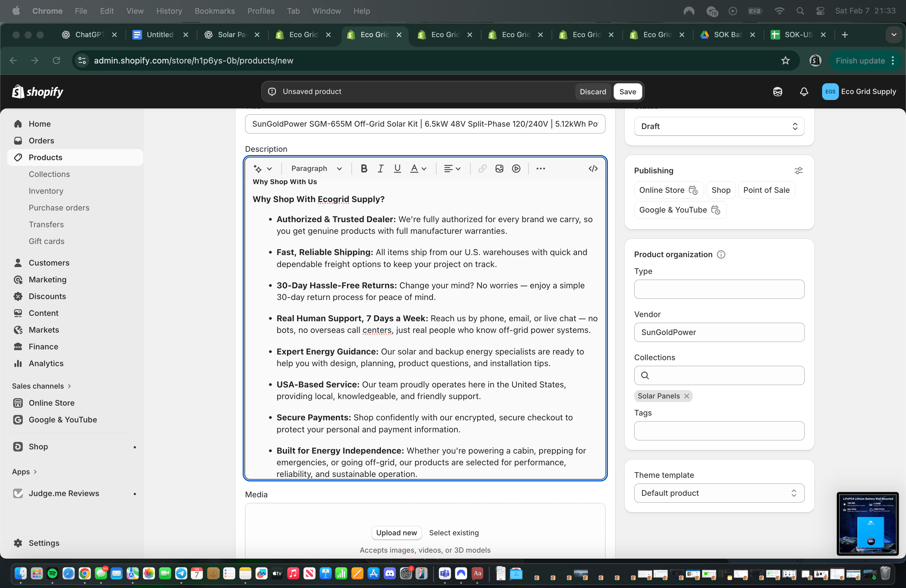Expand Apps section
The image size is (906, 588).
coord(24,472)
